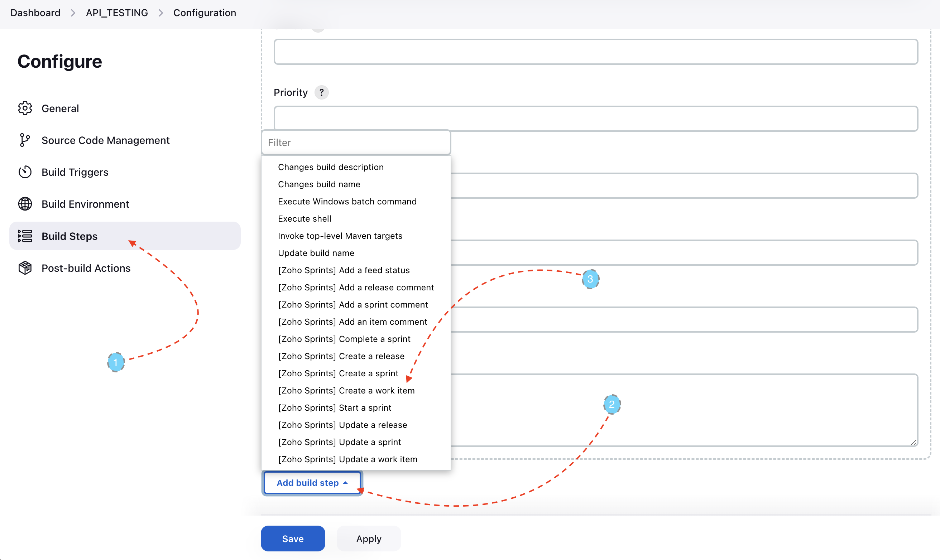Click the Build Triggers clock icon

[x=25, y=172]
